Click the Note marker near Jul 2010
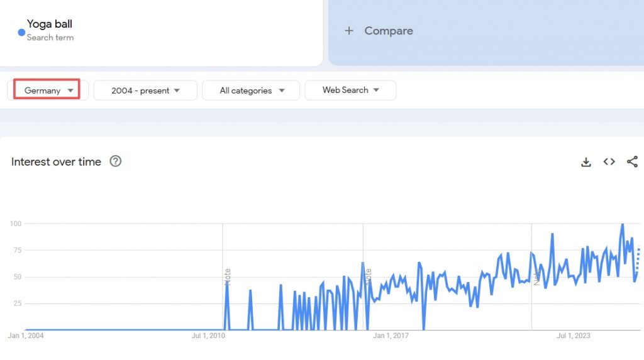The width and height of the screenshot is (644, 360). point(228,276)
